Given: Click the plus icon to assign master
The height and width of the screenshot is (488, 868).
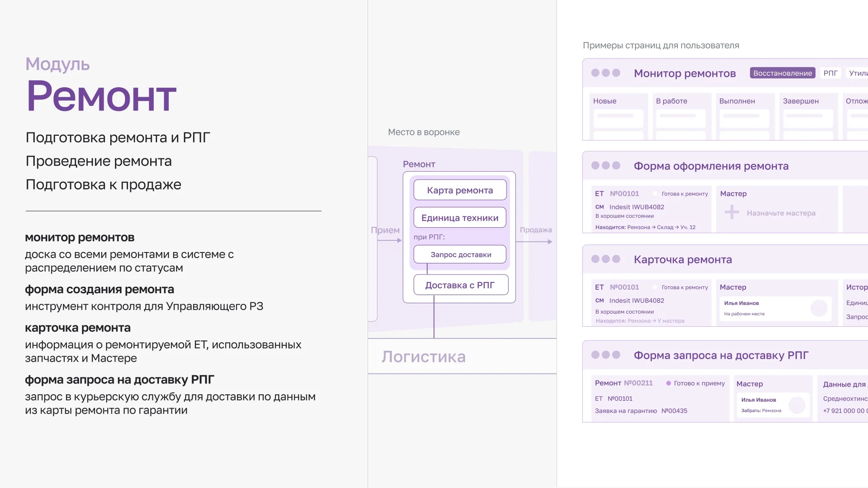Looking at the screenshot, I should click(x=732, y=212).
